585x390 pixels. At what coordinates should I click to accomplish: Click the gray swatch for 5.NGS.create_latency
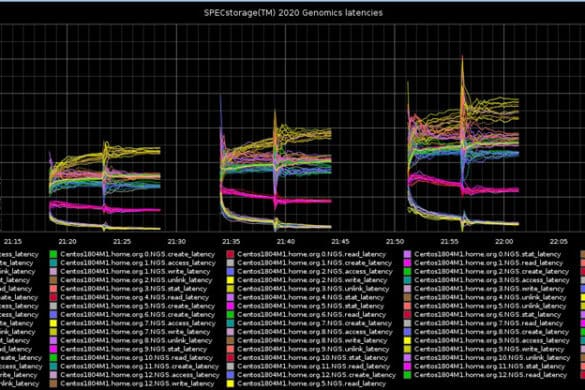click(x=53, y=306)
